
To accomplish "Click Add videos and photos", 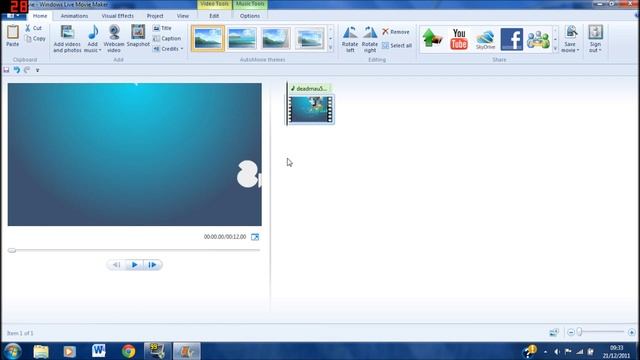I will (x=67, y=39).
